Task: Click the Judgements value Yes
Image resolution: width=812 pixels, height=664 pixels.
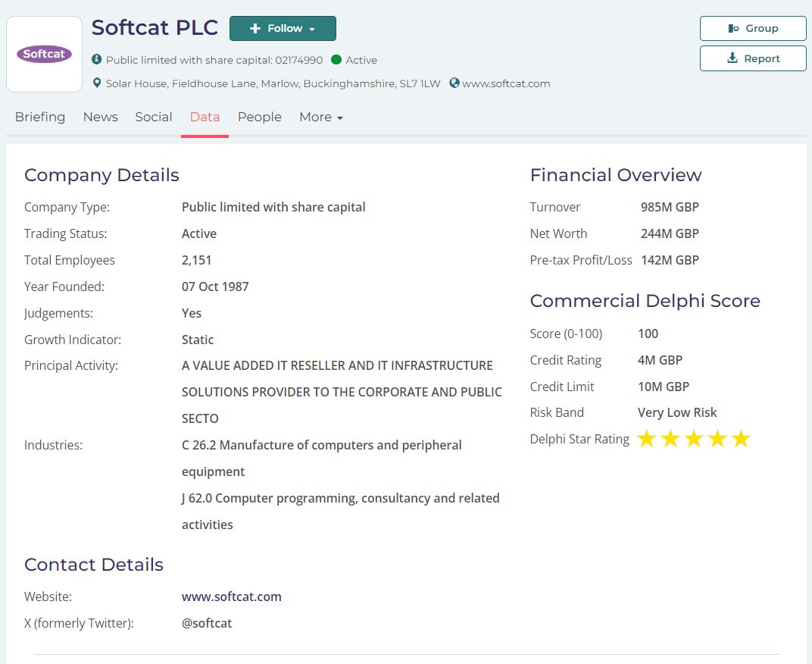Action: (191, 313)
